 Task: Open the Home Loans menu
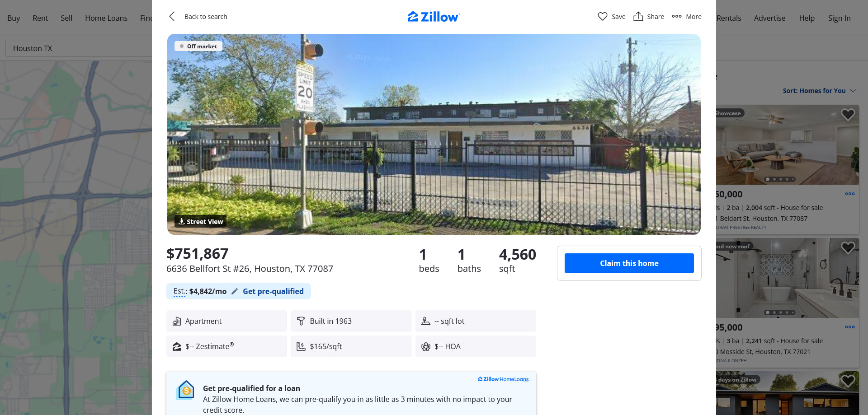pyautogui.click(x=106, y=18)
